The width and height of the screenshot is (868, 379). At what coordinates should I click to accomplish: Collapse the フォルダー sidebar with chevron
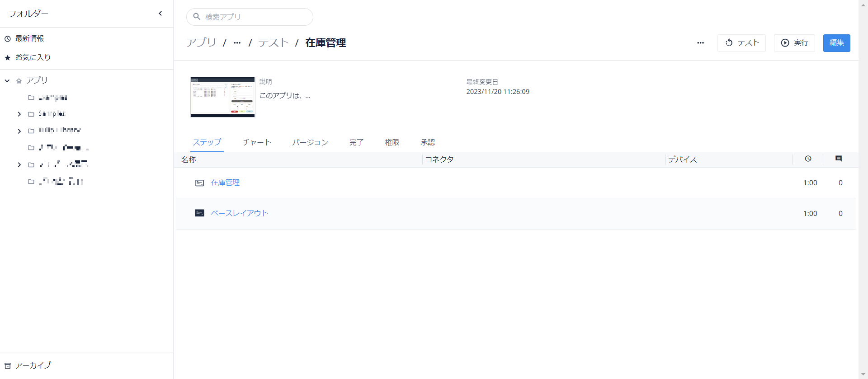tap(160, 14)
